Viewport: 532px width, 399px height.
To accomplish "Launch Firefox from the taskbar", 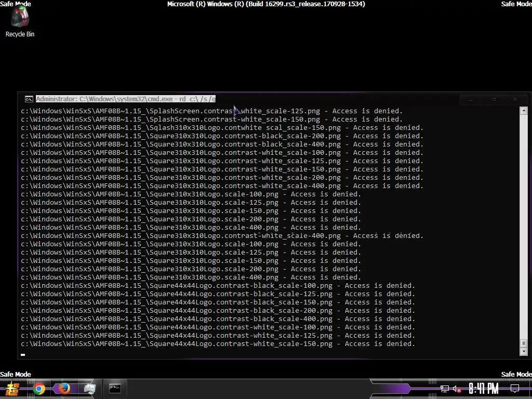I will click(x=64, y=389).
